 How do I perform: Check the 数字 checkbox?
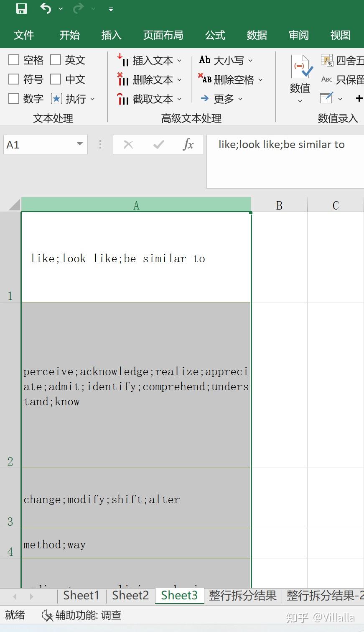(x=14, y=98)
